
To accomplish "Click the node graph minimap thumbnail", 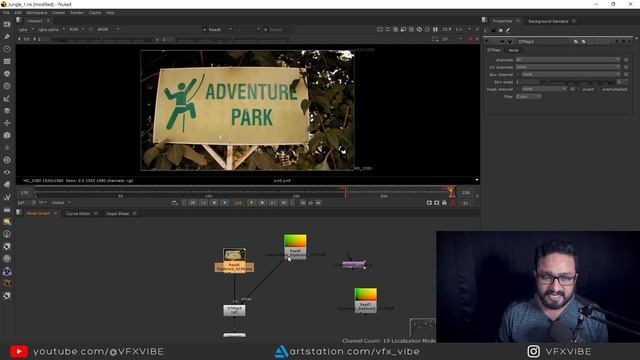I will point(423,327).
